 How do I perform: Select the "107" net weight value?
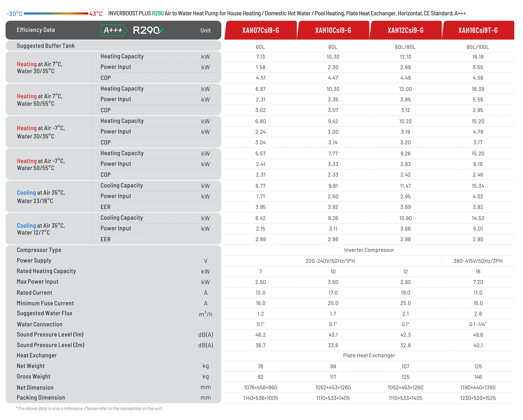(x=405, y=367)
